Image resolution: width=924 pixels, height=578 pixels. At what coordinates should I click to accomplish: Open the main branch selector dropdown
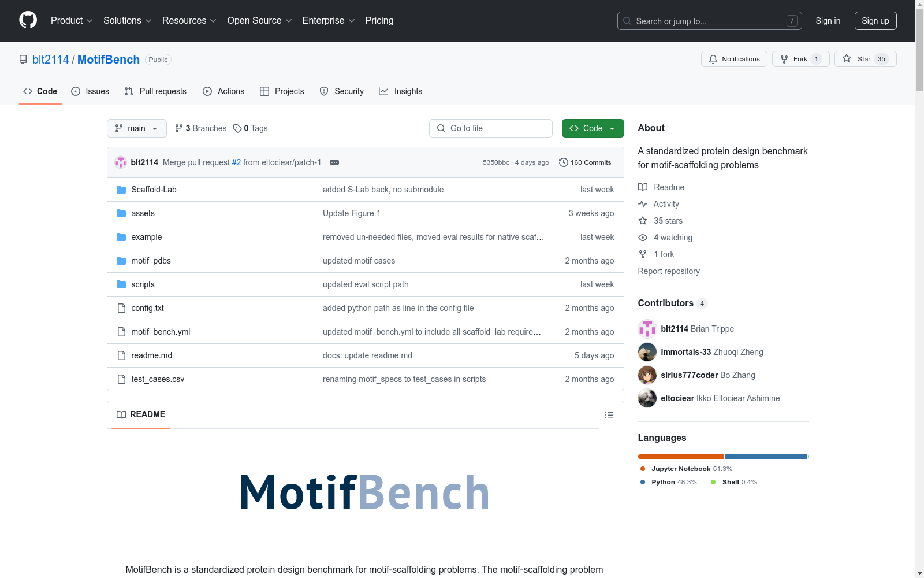click(x=137, y=128)
